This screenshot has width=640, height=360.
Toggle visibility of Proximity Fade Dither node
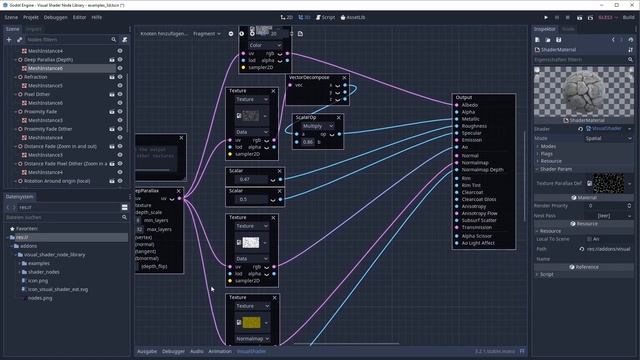(x=120, y=129)
